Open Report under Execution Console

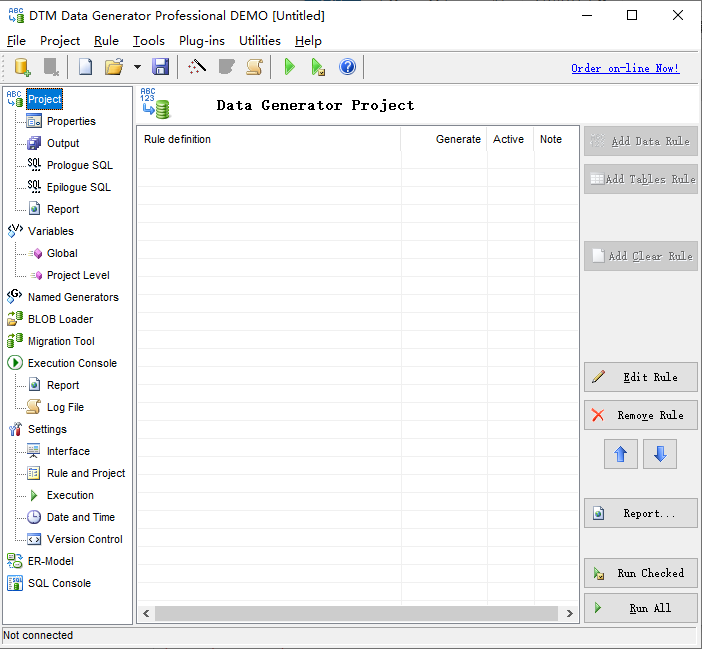pyautogui.click(x=63, y=385)
